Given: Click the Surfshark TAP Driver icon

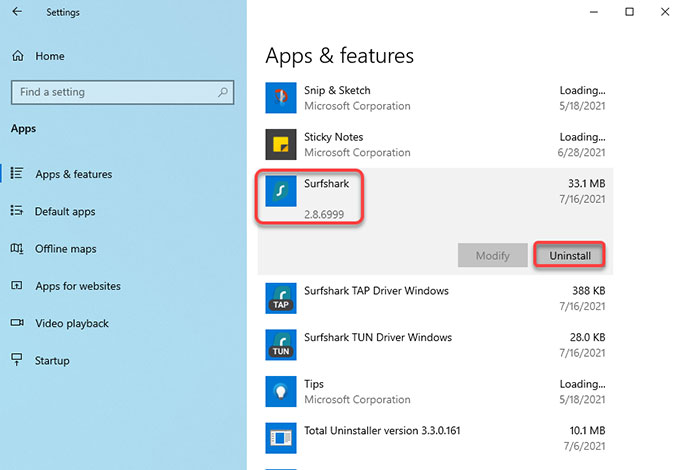Looking at the screenshot, I should click(281, 298).
